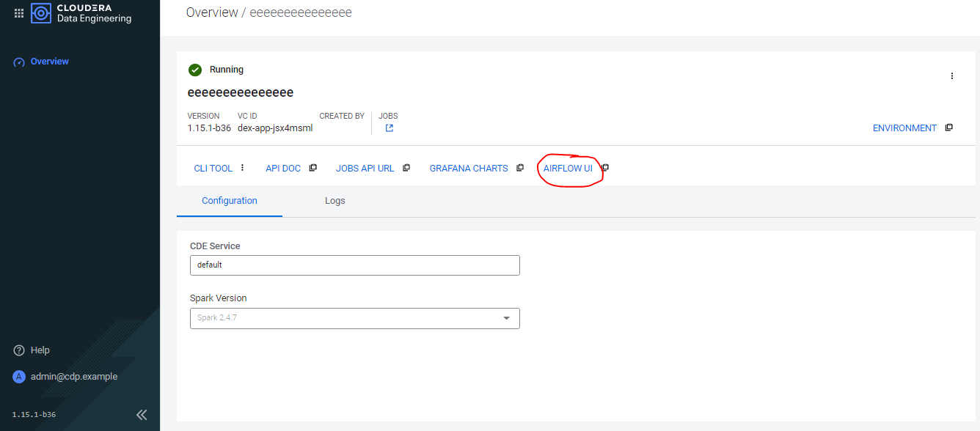Open the admin@cdp.example account avatar
Screen dimensions: 980x431
pyautogui.click(x=18, y=376)
